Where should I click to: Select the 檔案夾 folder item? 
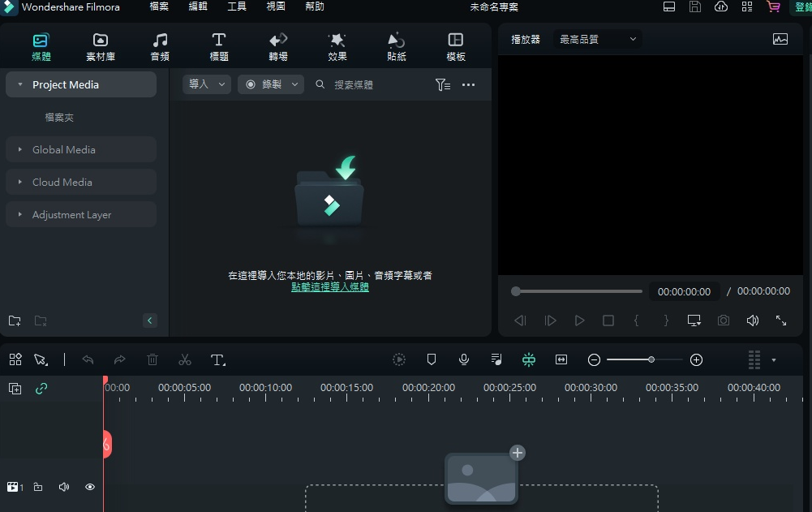[x=59, y=118]
